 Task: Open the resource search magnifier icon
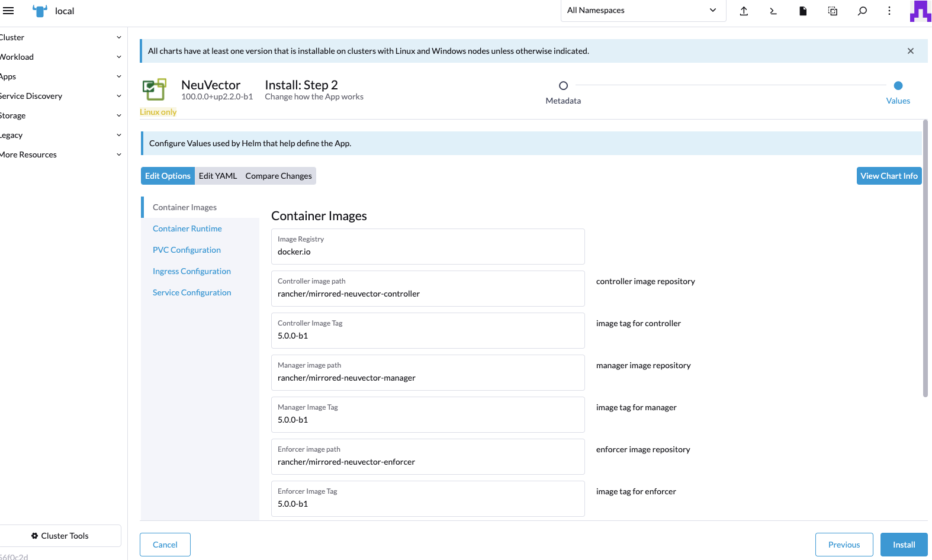[x=862, y=11]
